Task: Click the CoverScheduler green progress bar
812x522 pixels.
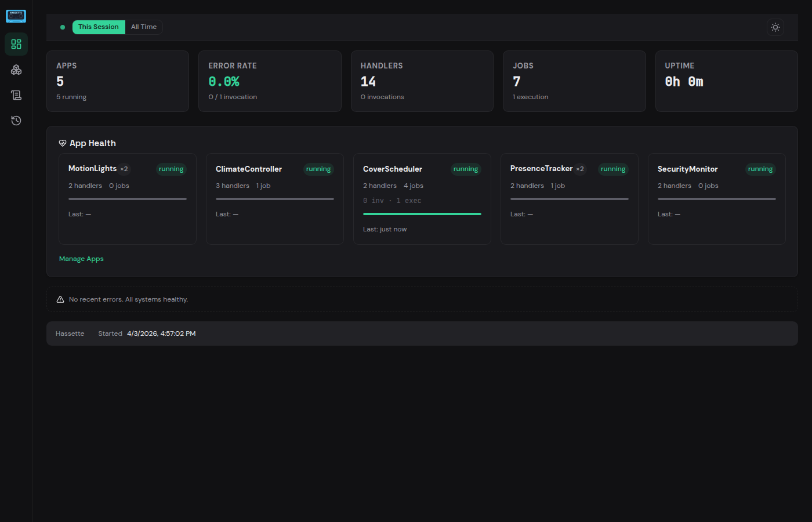Action: 422,213
